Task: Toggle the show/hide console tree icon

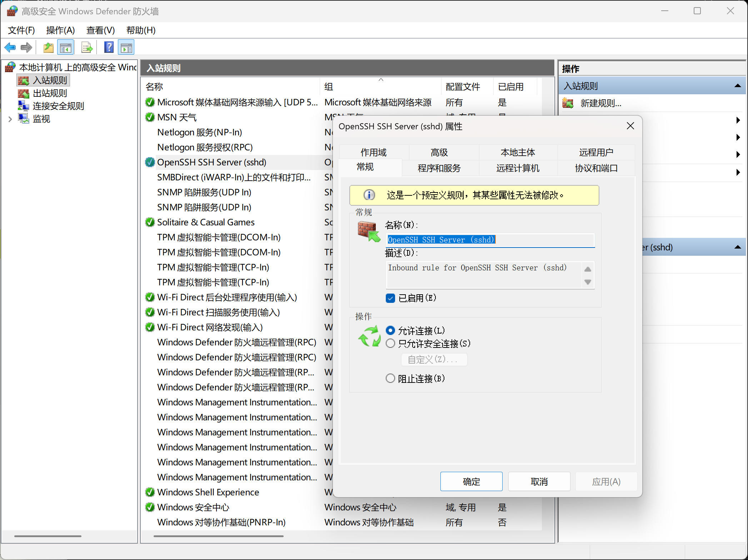Action: click(66, 47)
